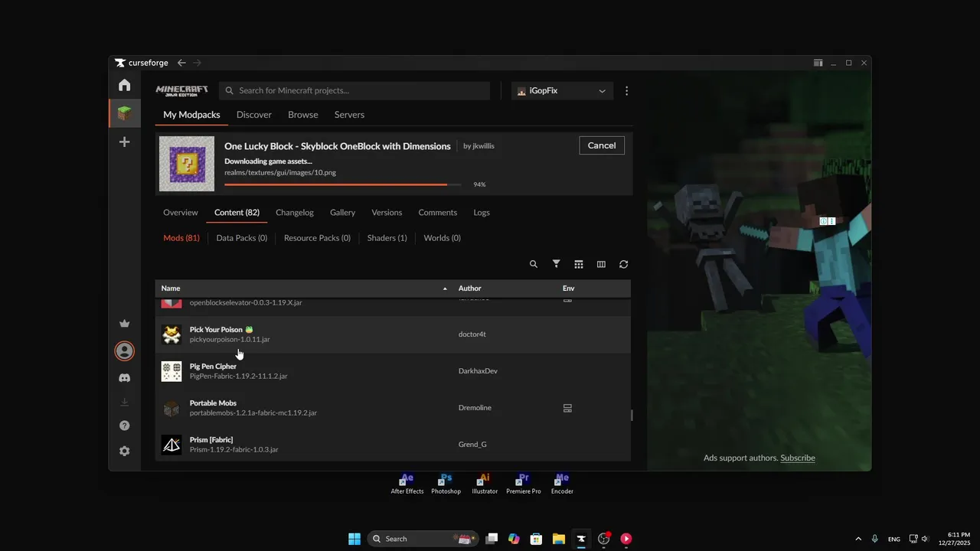The width and height of the screenshot is (980, 551).
Task: Switch to the Overview tab
Action: point(181,213)
